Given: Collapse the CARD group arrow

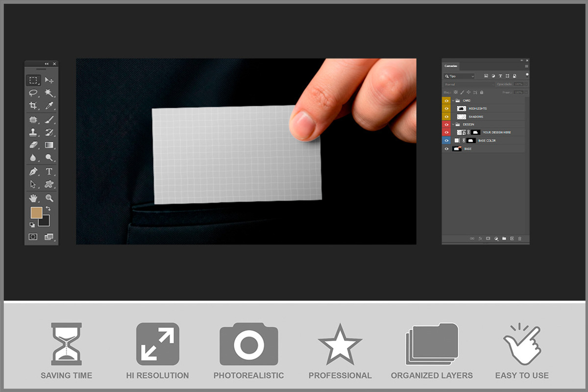Looking at the screenshot, I should pos(453,100).
